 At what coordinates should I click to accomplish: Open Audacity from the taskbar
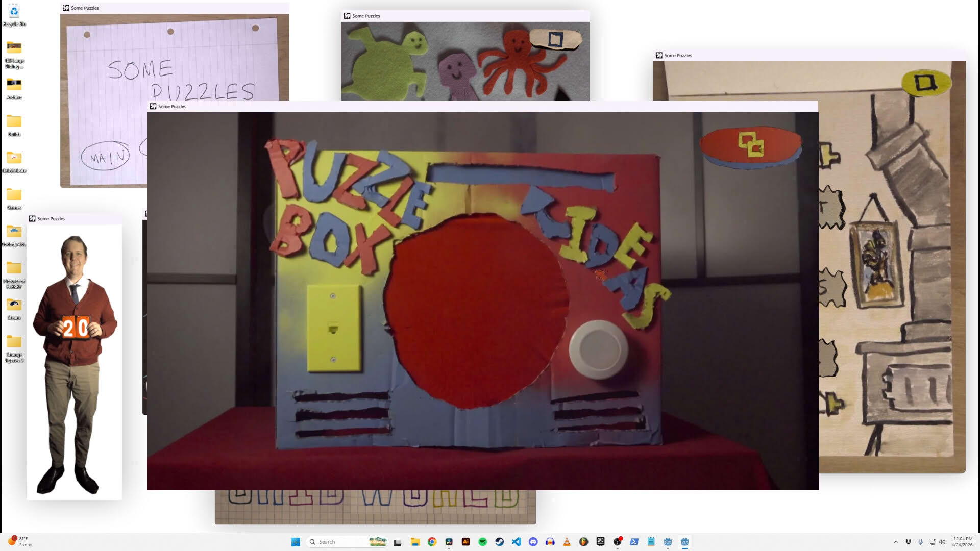click(x=550, y=542)
